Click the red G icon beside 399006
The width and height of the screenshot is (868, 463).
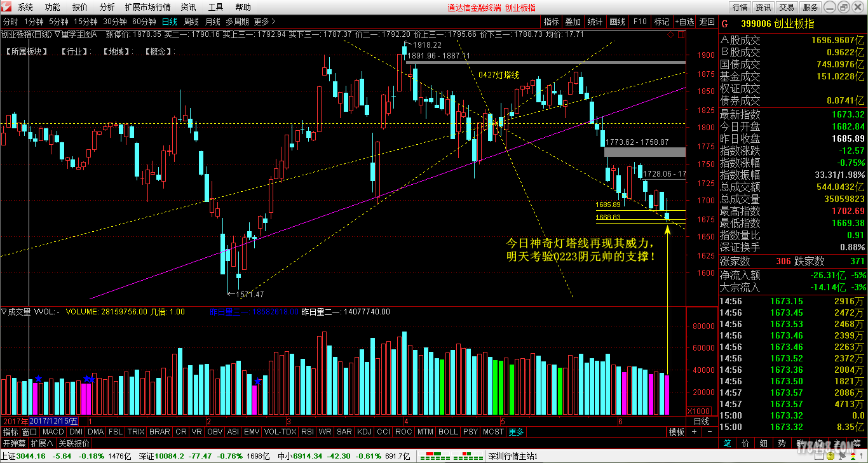coord(724,23)
